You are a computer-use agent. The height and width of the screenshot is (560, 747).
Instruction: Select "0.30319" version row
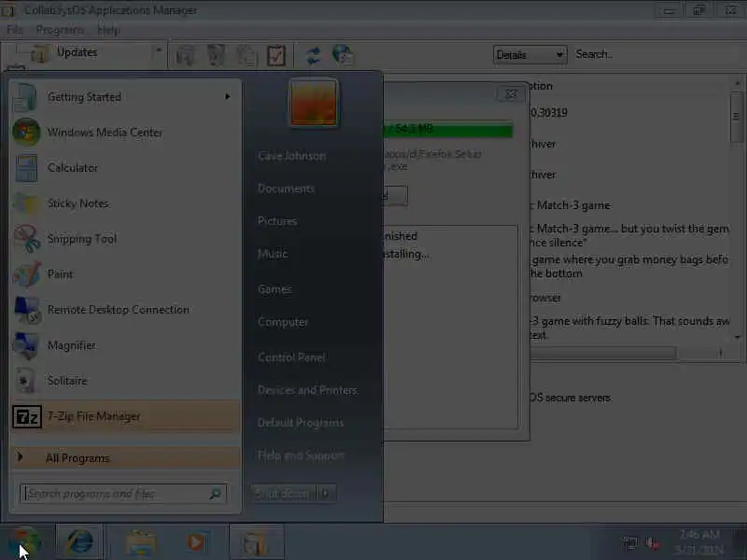coord(628,113)
